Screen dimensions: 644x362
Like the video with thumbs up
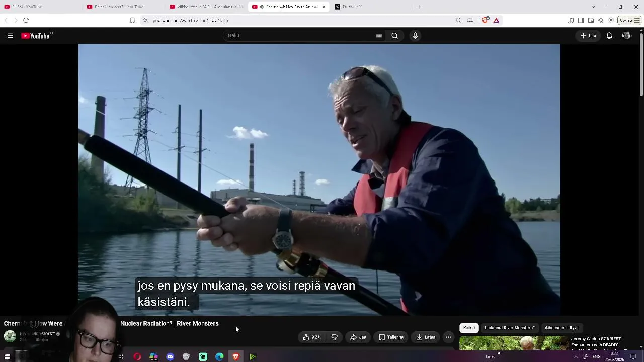pos(312,337)
